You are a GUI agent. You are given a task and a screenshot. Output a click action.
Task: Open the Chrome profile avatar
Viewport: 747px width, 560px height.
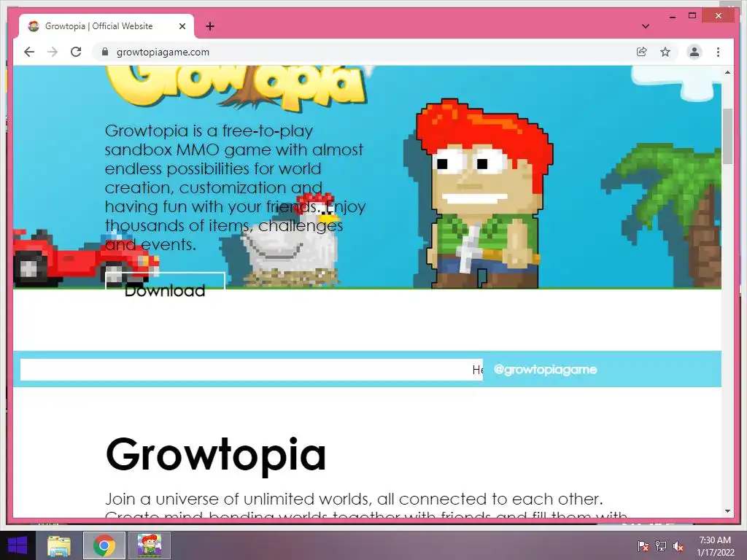(x=694, y=52)
